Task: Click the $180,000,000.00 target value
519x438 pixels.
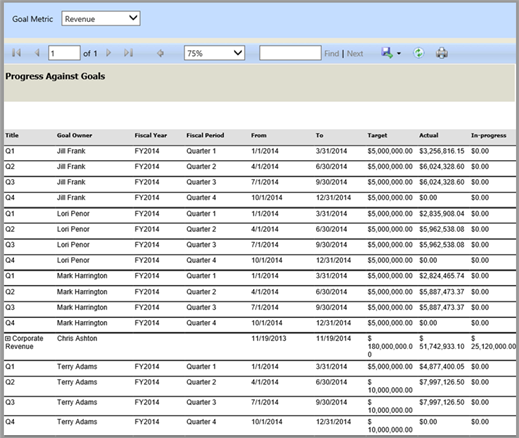Action: [x=390, y=346]
